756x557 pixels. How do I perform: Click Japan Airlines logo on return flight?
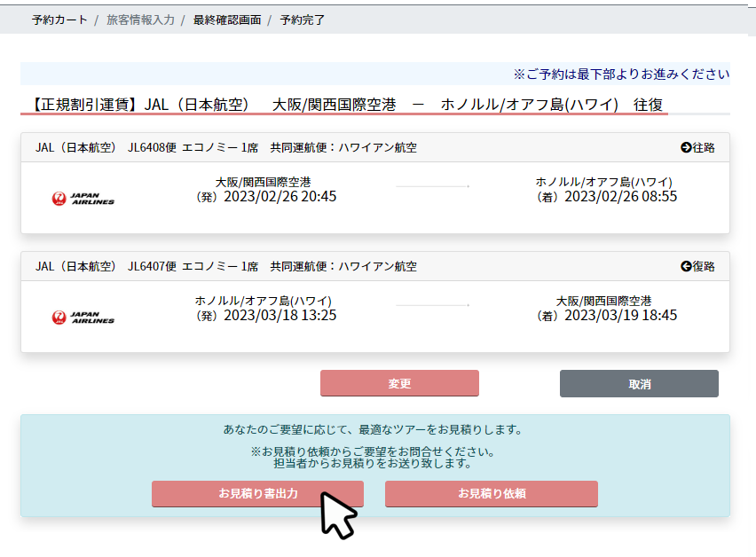83,317
